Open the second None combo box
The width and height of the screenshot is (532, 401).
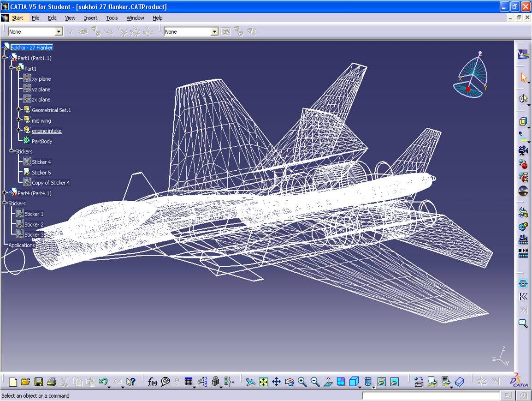[214, 32]
